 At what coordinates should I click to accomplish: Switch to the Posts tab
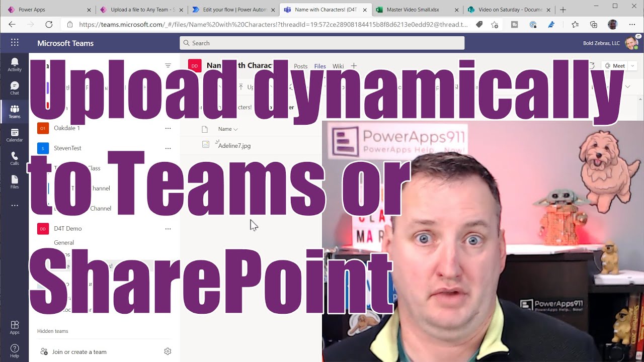coord(300,66)
